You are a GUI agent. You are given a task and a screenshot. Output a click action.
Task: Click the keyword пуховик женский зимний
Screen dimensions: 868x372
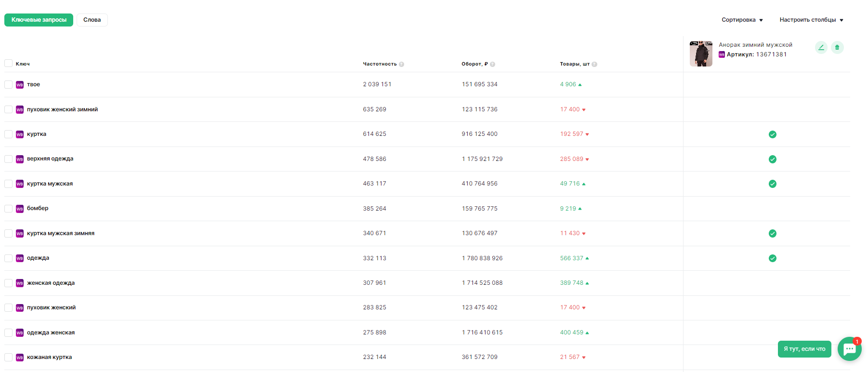[62, 109]
